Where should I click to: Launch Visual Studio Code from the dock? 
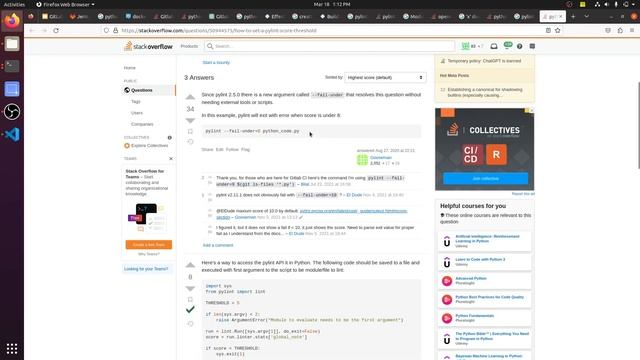pos(12,134)
